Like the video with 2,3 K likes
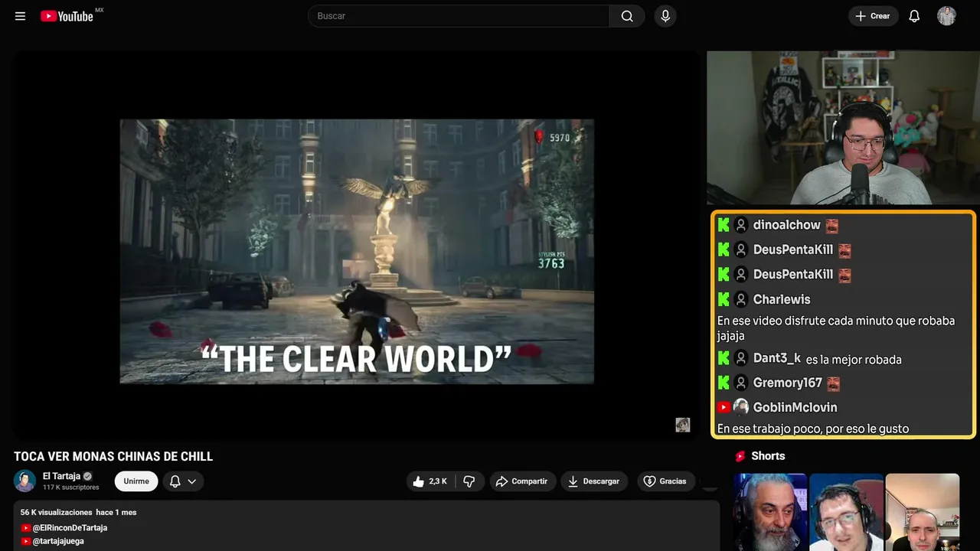Screen dimensions: 980x551 pyautogui.click(x=430, y=481)
